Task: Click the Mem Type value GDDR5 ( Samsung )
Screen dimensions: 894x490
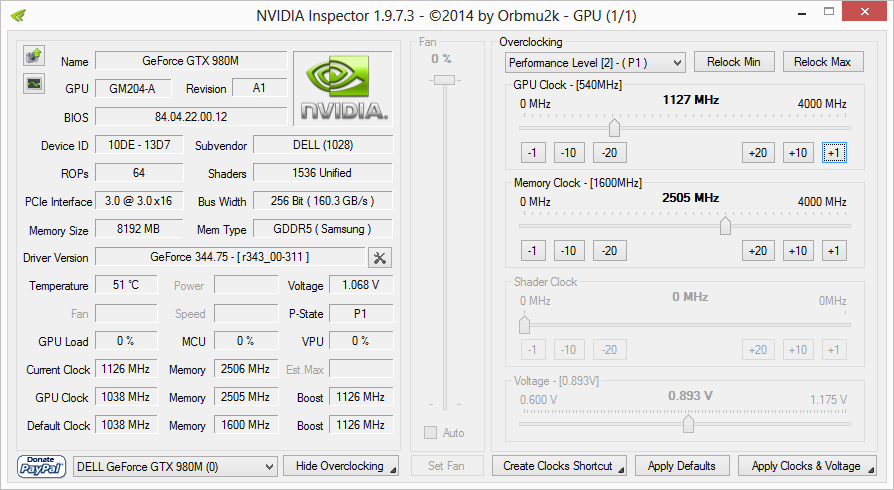Action: click(x=323, y=229)
